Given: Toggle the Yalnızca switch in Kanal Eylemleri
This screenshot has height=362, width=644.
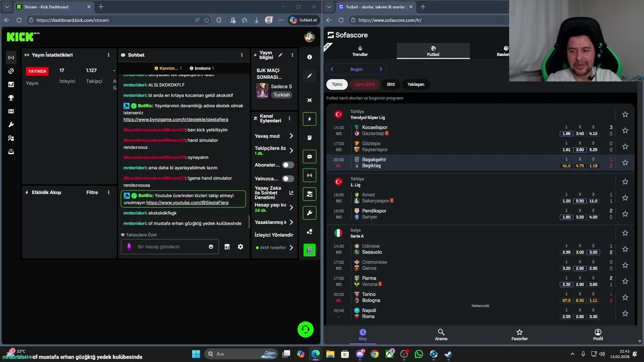Looking at the screenshot, I should [x=288, y=178].
